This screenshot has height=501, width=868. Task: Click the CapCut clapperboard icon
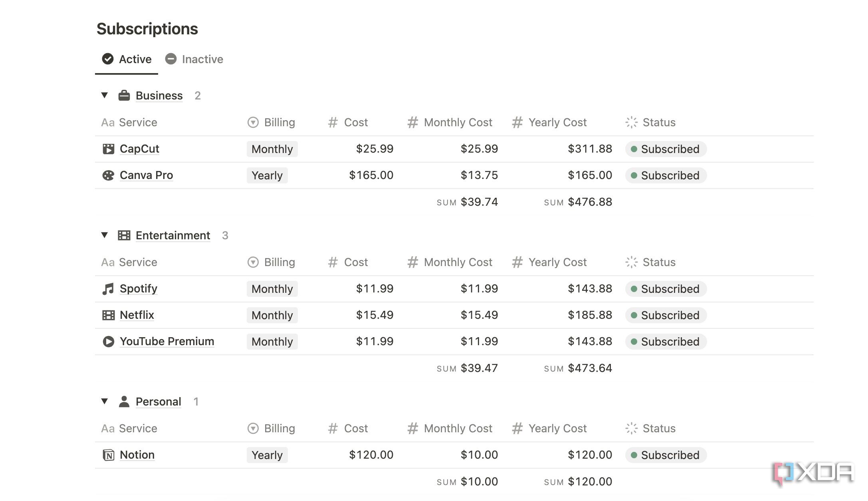point(108,149)
